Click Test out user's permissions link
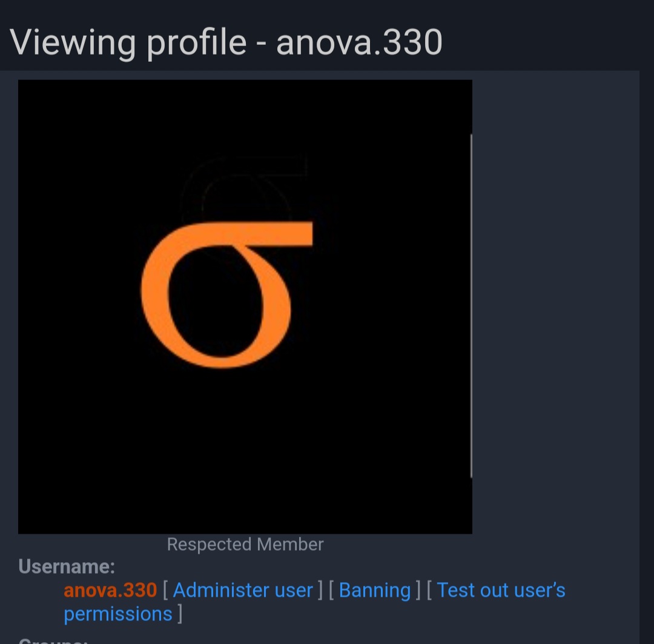This screenshot has height=644, width=654. (314, 602)
